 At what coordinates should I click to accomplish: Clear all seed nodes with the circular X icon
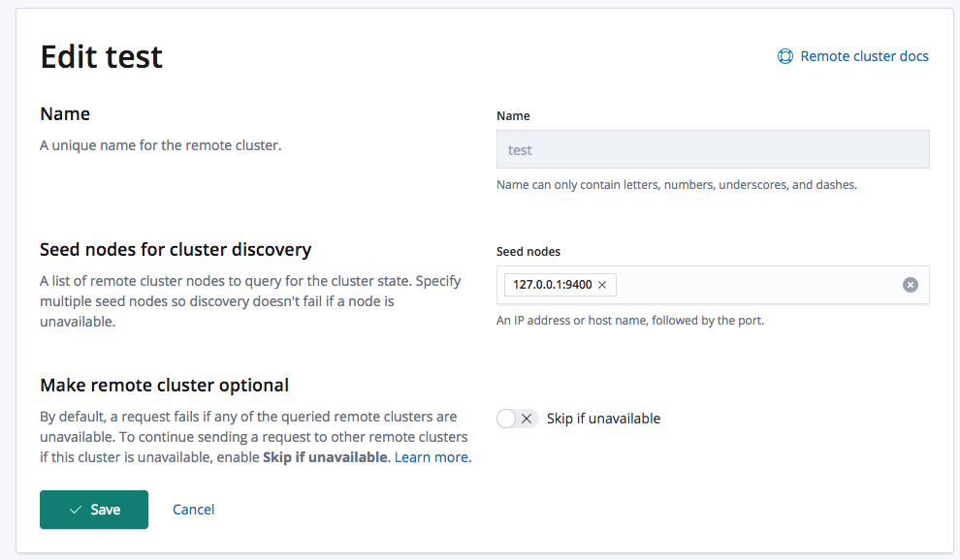click(x=910, y=285)
